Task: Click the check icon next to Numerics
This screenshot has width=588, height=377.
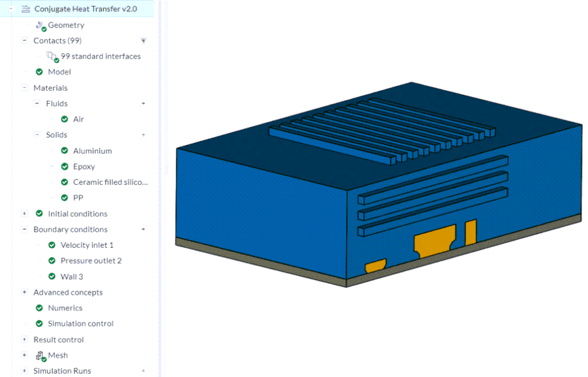Action: click(38, 308)
